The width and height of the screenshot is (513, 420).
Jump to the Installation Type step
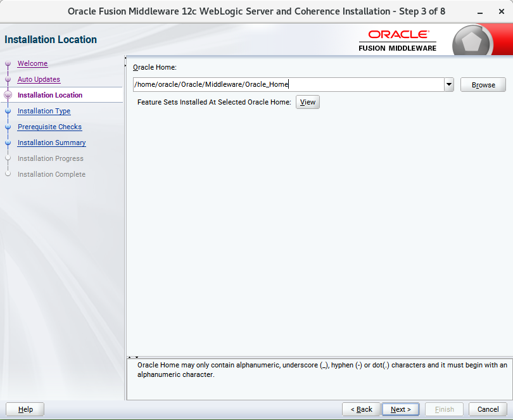pos(44,111)
